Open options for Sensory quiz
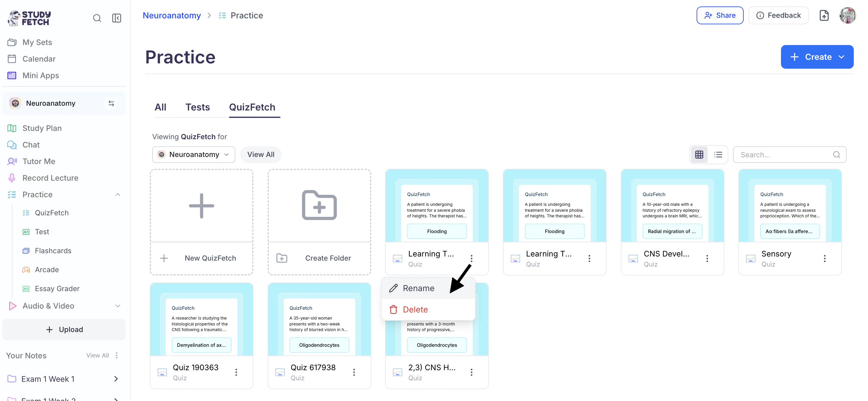This screenshot has width=868, height=401. click(x=824, y=258)
